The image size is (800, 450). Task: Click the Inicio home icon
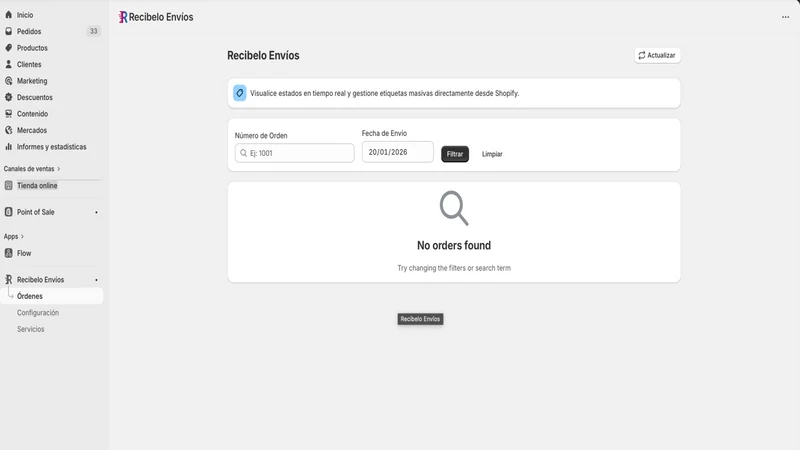click(x=9, y=15)
